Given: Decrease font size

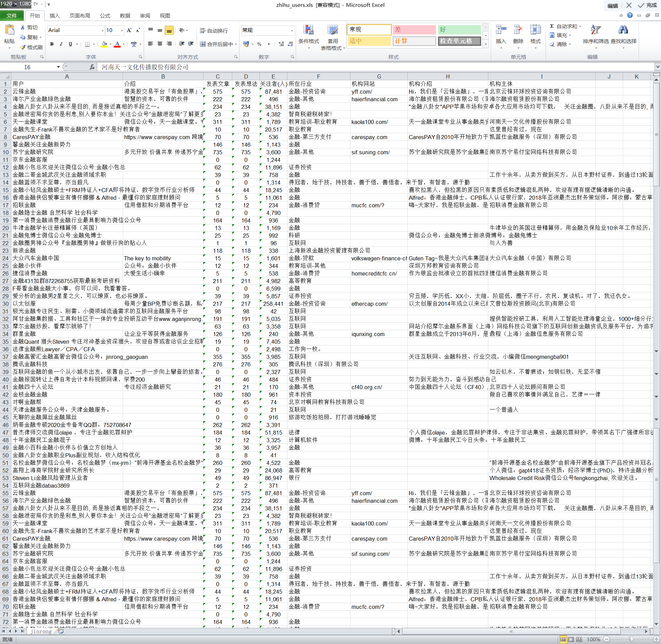Looking at the screenshot, I should [x=138, y=30].
